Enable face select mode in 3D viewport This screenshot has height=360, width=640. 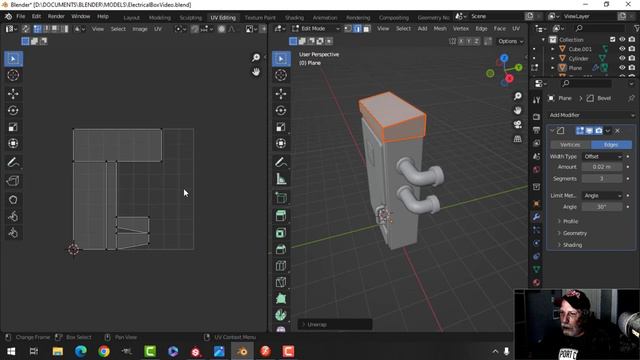[367, 29]
